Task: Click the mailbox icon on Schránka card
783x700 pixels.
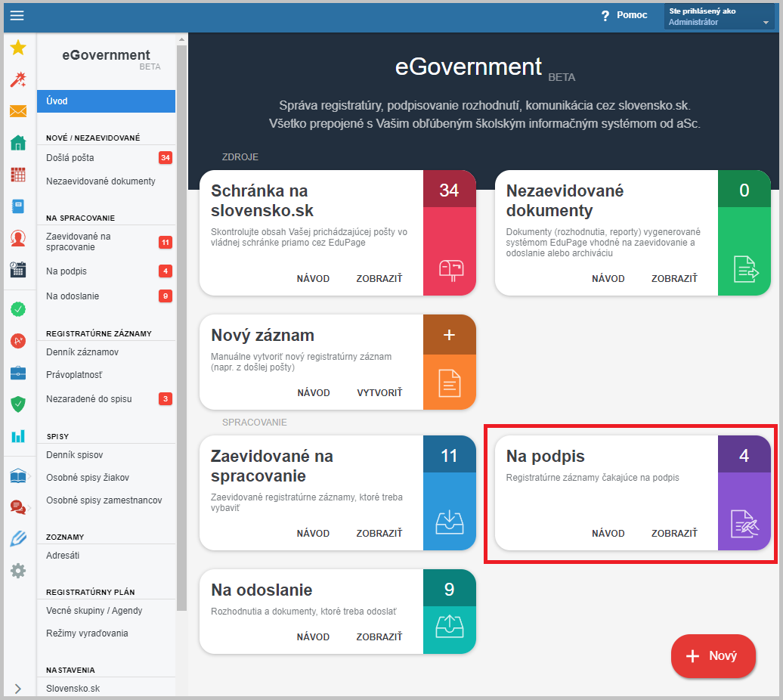Action: pos(451,271)
